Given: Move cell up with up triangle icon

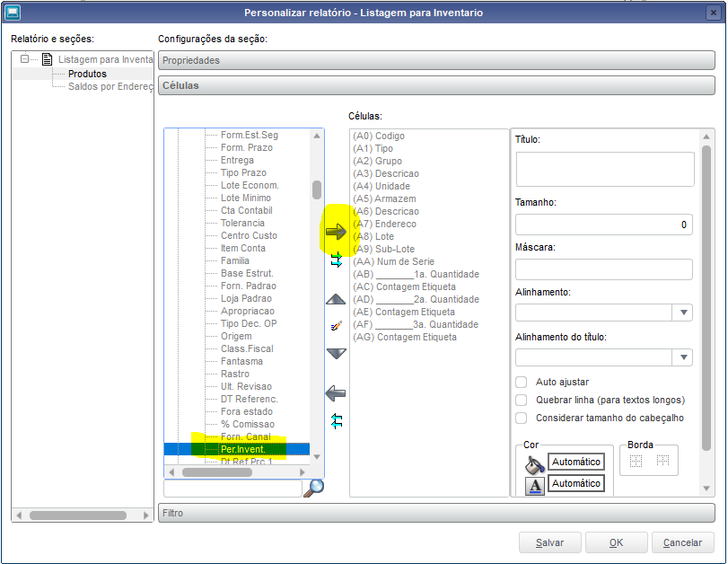Looking at the screenshot, I should [x=336, y=299].
